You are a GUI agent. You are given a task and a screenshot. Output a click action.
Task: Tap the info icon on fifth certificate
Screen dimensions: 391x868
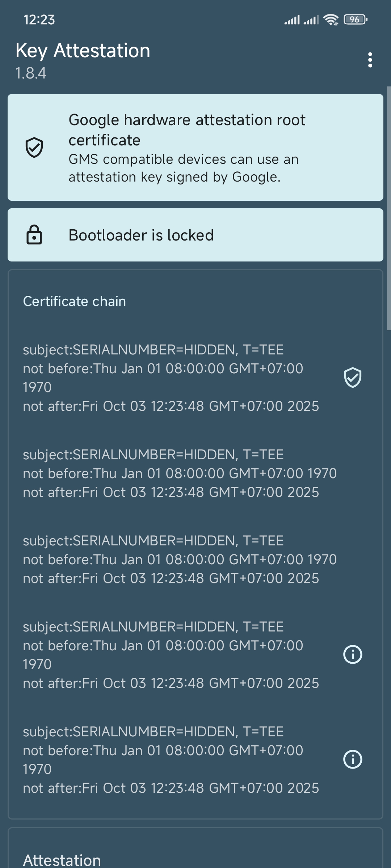(352, 759)
